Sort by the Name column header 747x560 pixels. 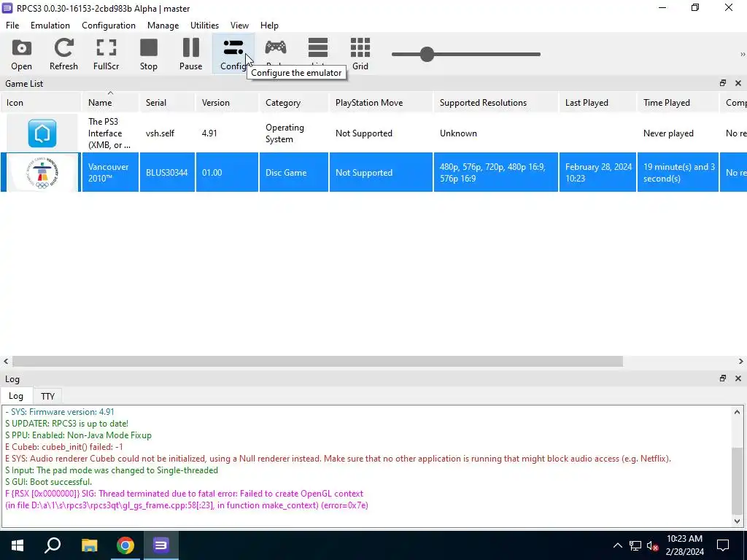[110, 102]
